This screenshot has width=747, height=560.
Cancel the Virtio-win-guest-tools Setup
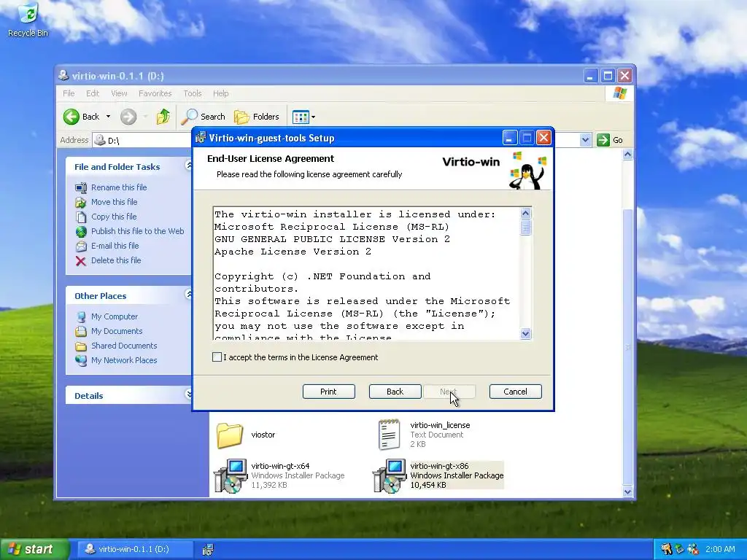pos(516,392)
